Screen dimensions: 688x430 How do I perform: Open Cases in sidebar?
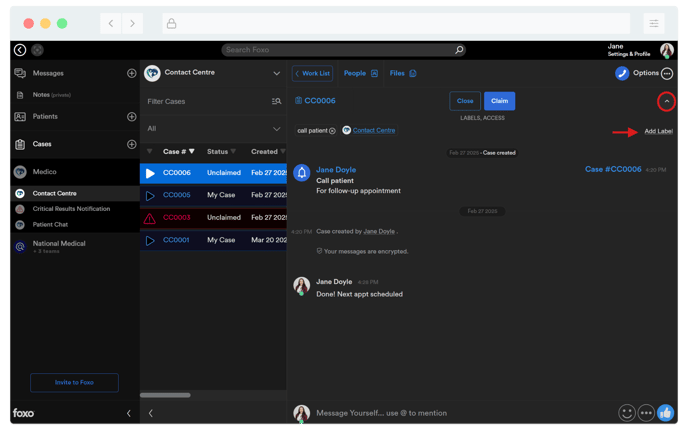42,144
